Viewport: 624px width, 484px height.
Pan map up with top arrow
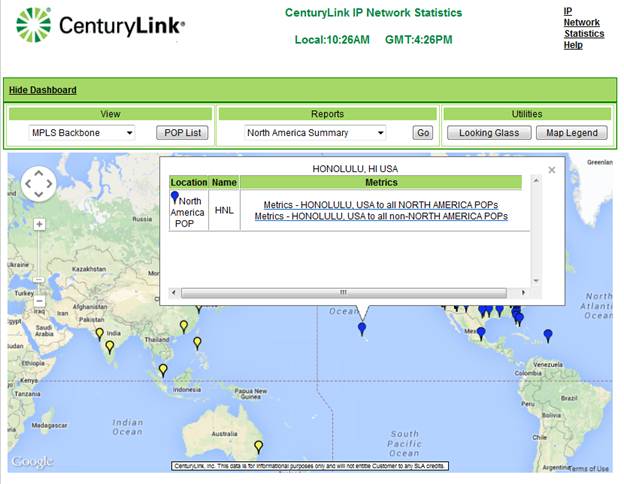coord(39,173)
